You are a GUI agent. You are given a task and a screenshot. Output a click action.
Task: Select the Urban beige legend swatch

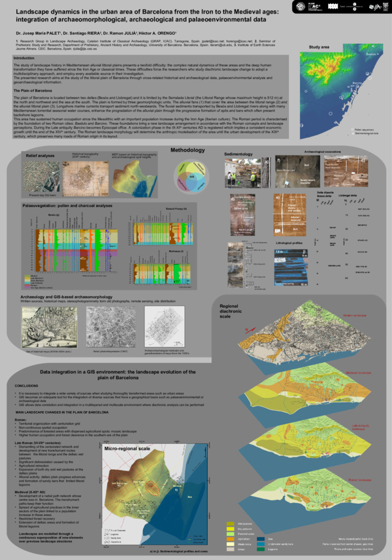(x=231, y=550)
